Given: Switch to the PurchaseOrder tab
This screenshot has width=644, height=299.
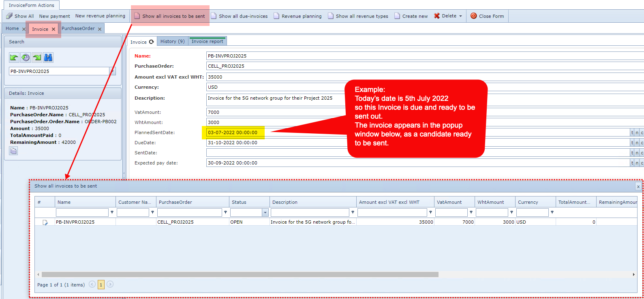Looking at the screenshot, I should coord(78,28).
